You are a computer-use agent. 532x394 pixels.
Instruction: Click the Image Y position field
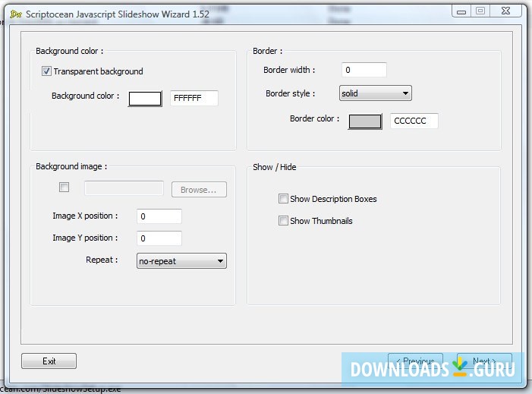pos(159,238)
